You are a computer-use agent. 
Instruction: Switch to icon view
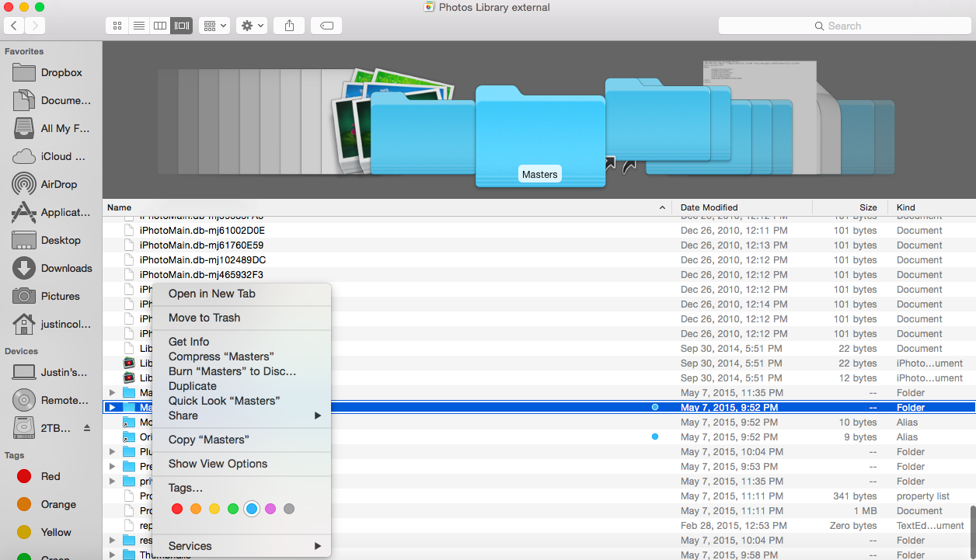tap(117, 26)
